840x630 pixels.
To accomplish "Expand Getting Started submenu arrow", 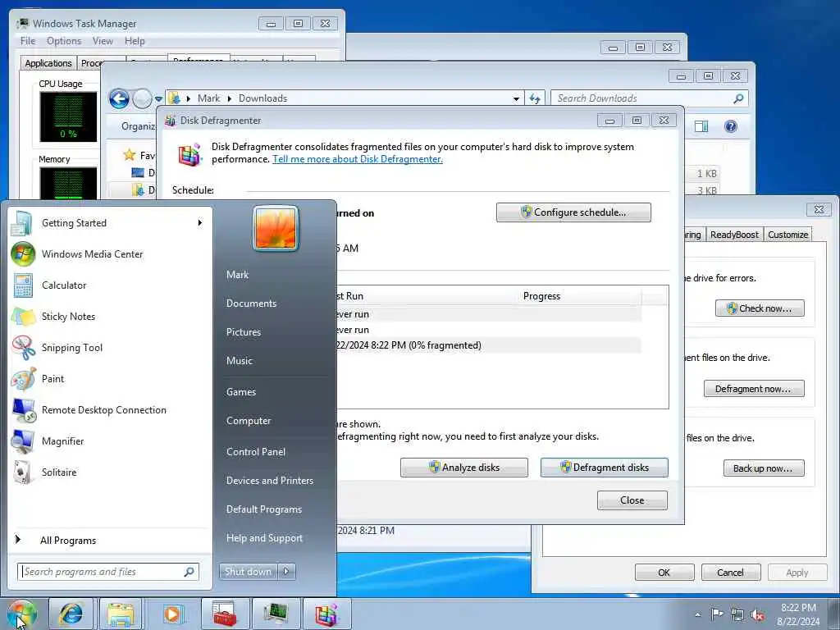I will (x=200, y=223).
